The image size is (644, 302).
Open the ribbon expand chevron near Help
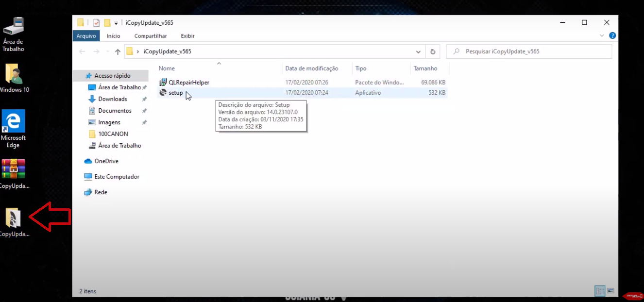click(601, 35)
